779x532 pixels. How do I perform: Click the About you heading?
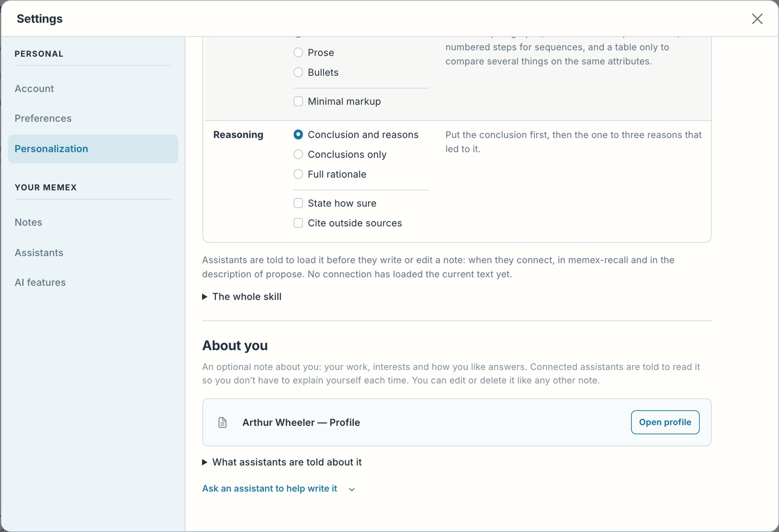[235, 346]
